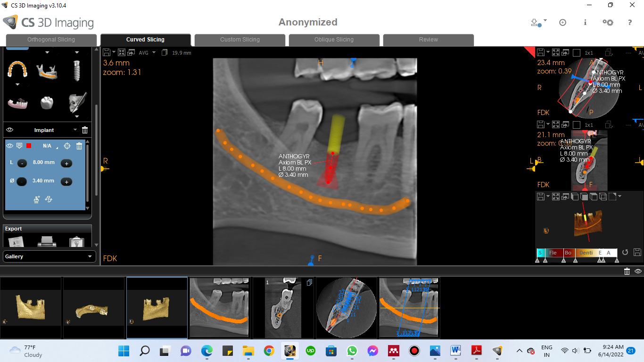Open the information icon
644x362 pixels.
click(x=585, y=22)
